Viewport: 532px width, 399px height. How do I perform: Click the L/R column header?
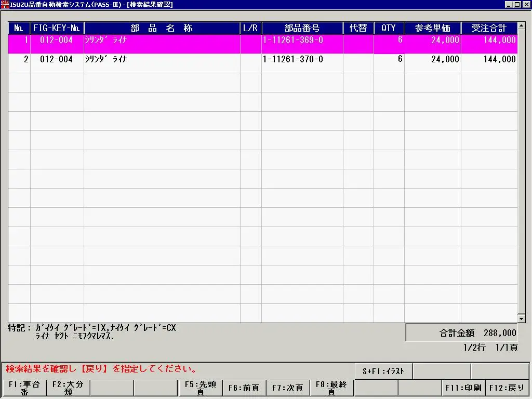point(250,28)
